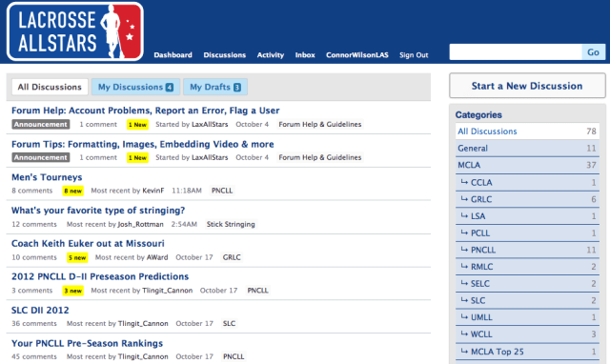610x364 pixels.
Task: Select the SLC subcategory in sidebar
Action: 527,300
